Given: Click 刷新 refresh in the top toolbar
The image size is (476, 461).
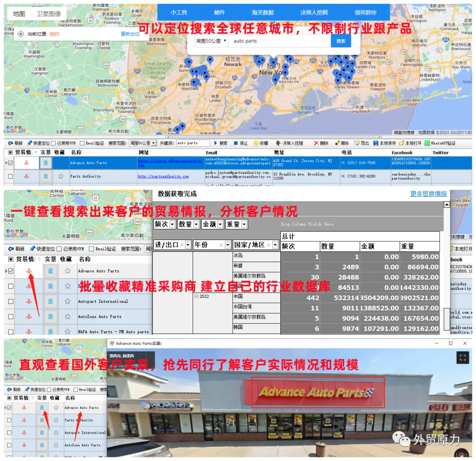Looking at the screenshot, I should tap(15, 143).
